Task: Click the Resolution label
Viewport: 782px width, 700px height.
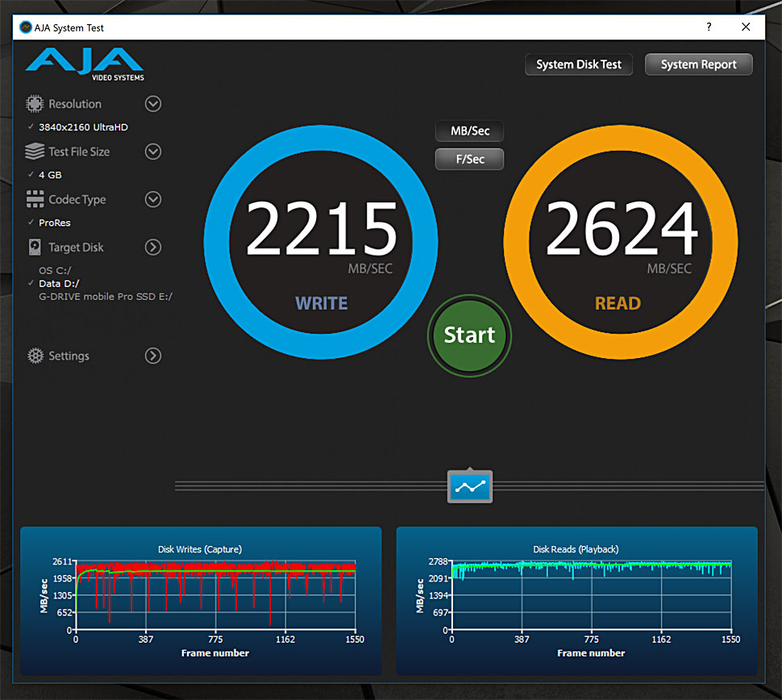Action: coord(75,104)
